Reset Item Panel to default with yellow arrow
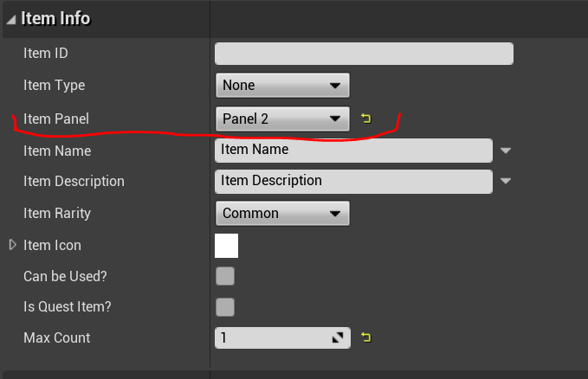Image resolution: width=588 pixels, height=379 pixels. coord(365,119)
